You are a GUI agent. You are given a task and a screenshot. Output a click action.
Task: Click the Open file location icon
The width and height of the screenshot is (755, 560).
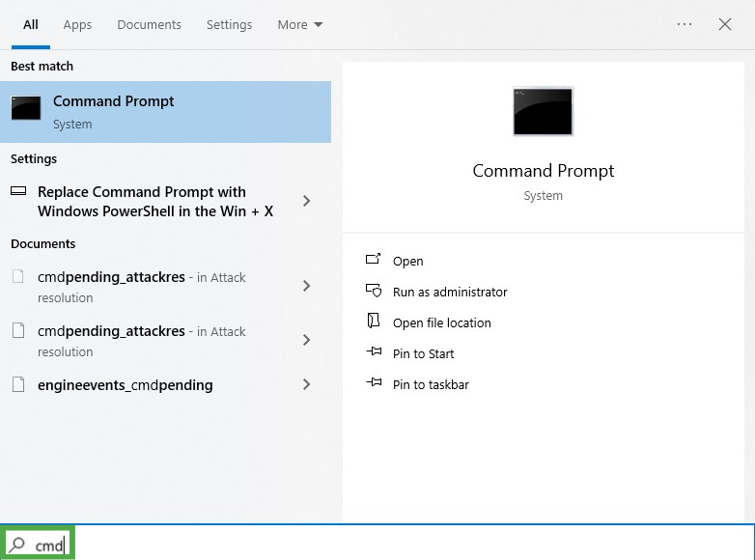(x=374, y=321)
